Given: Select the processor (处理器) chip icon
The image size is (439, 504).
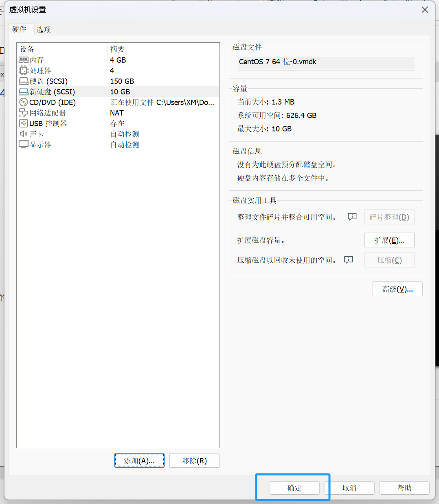Looking at the screenshot, I should (x=24, y=71).
